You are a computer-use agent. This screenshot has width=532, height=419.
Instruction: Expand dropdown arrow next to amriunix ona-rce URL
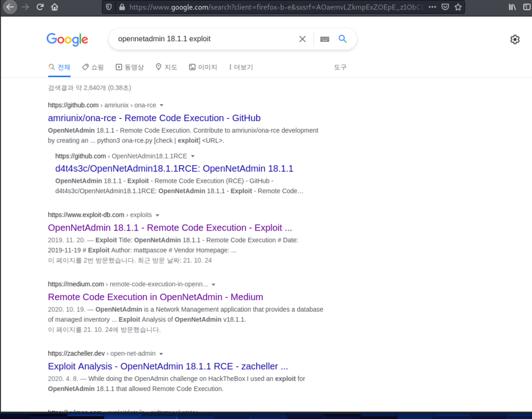click(x=161, y=105)
